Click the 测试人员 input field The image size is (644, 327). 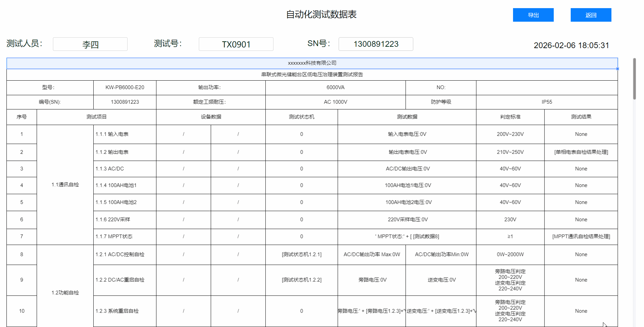(x=90, y=44)
